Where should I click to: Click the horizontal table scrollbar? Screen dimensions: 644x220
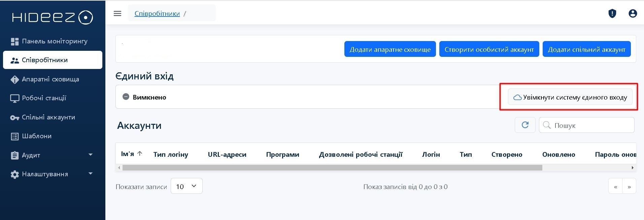coord(332,168)
